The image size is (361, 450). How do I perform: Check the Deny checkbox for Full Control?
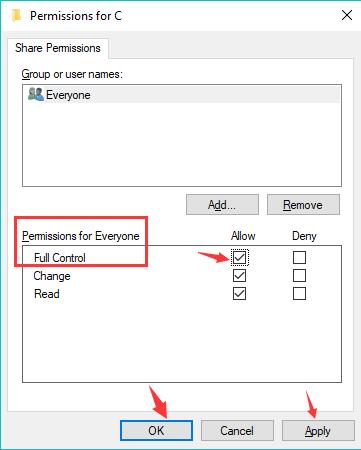299,257
